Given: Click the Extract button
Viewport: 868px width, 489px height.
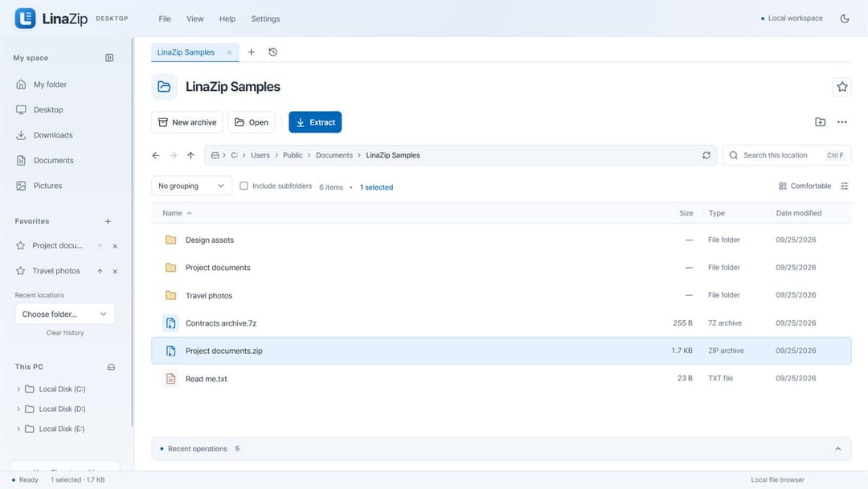Looking at the screenshot, I should click(315, 122).
